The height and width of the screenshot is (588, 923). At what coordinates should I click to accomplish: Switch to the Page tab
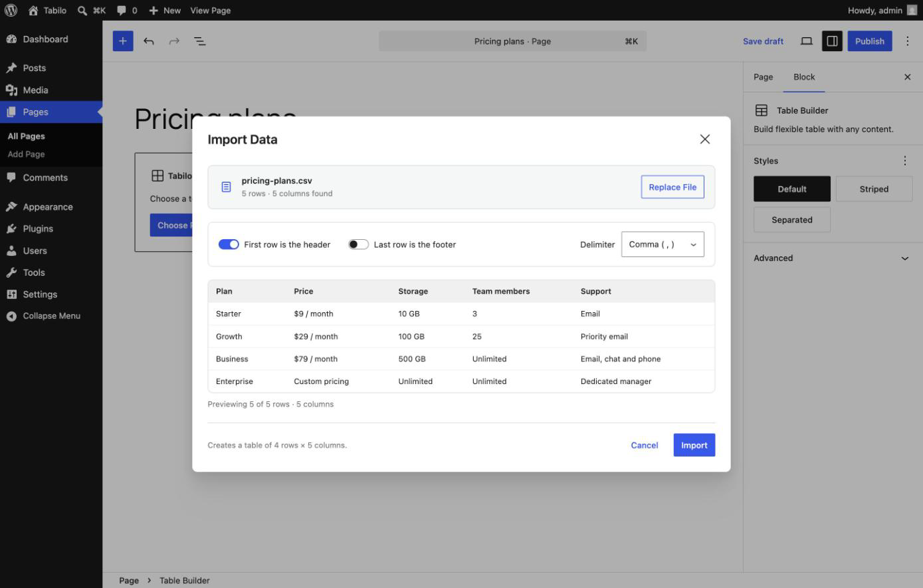click(x=764, y=77)
